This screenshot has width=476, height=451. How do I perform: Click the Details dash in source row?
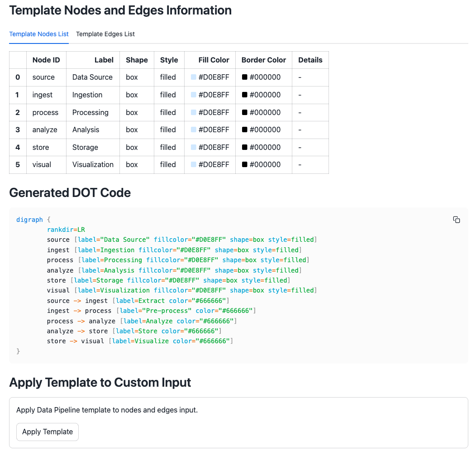(300, 77)
